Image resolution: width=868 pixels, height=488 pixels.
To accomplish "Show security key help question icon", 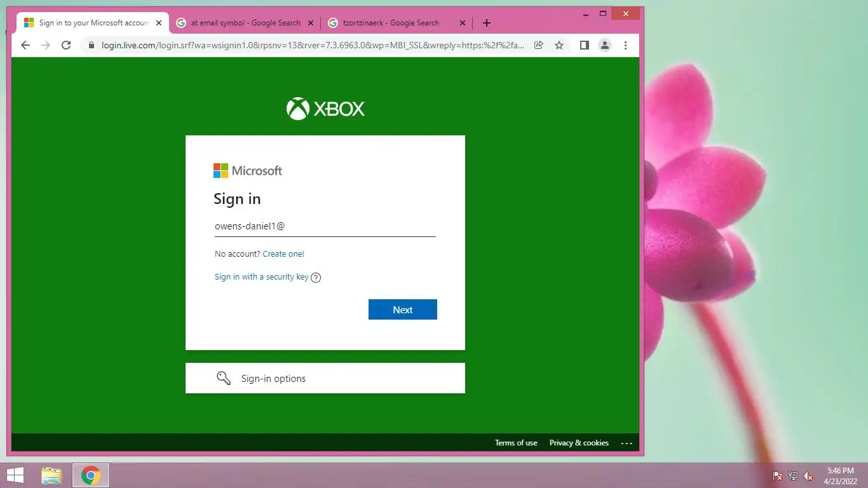I will click(x=316, y=277).
